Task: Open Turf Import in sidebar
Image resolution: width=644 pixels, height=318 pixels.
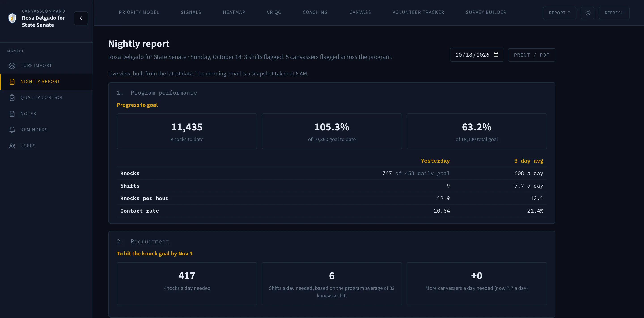Action: tap(47, 65)
